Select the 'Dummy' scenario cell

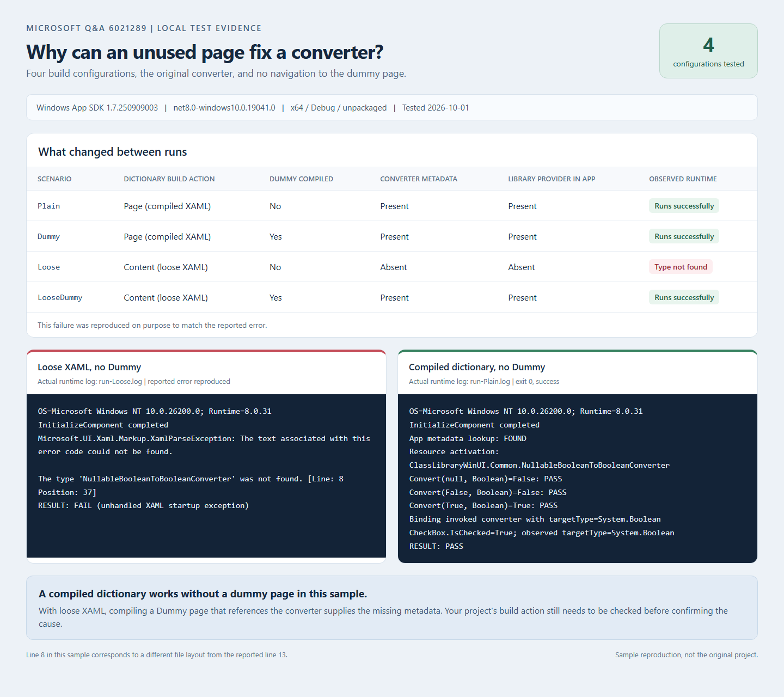coord(49,236)
